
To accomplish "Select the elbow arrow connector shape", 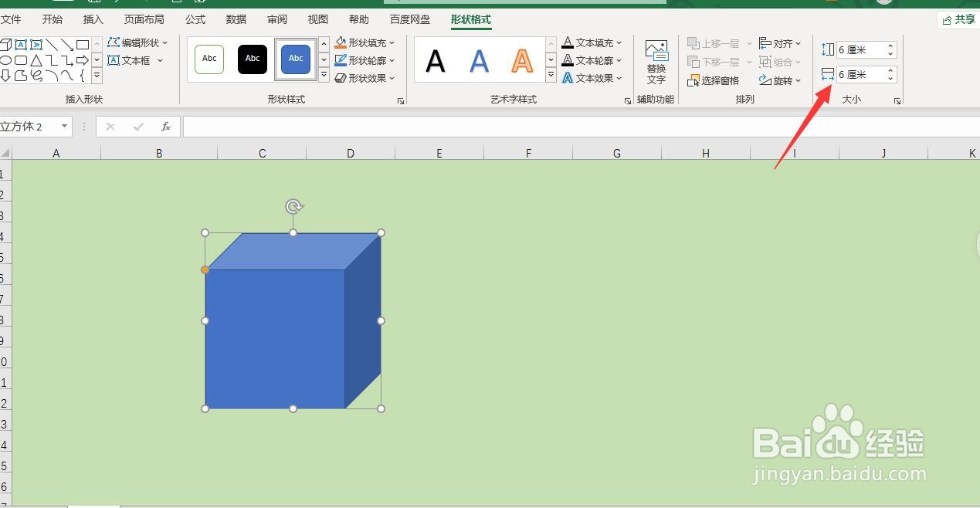I will click(x=67, y=60).
